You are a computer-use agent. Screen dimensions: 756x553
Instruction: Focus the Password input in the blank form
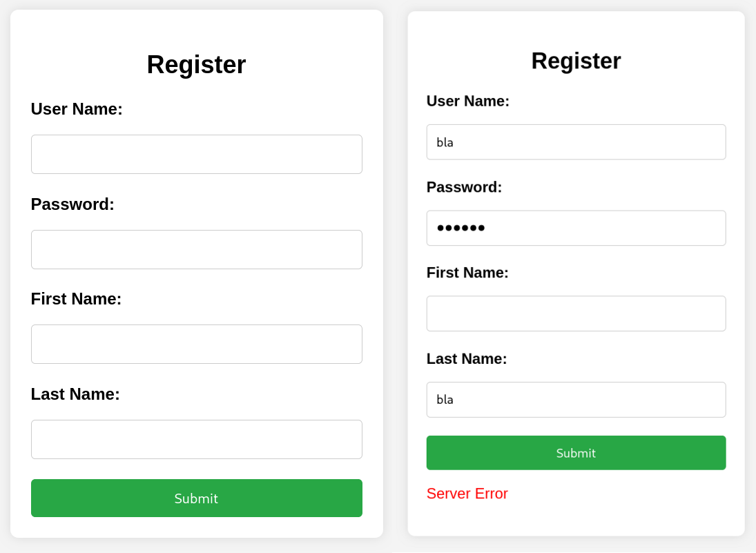pos(196,249)
